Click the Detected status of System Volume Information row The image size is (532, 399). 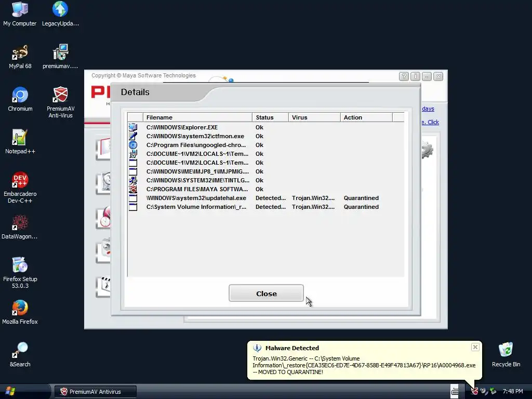pos(270,207)
